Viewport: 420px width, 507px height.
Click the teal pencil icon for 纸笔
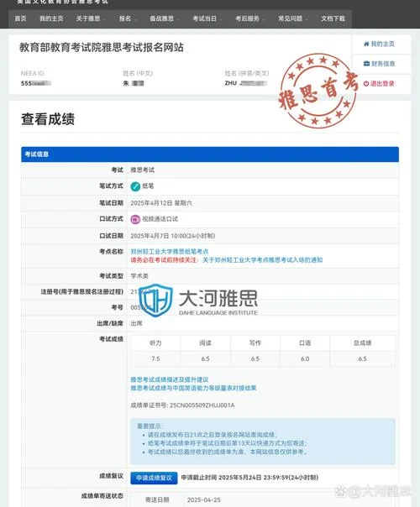pos(135,186)
